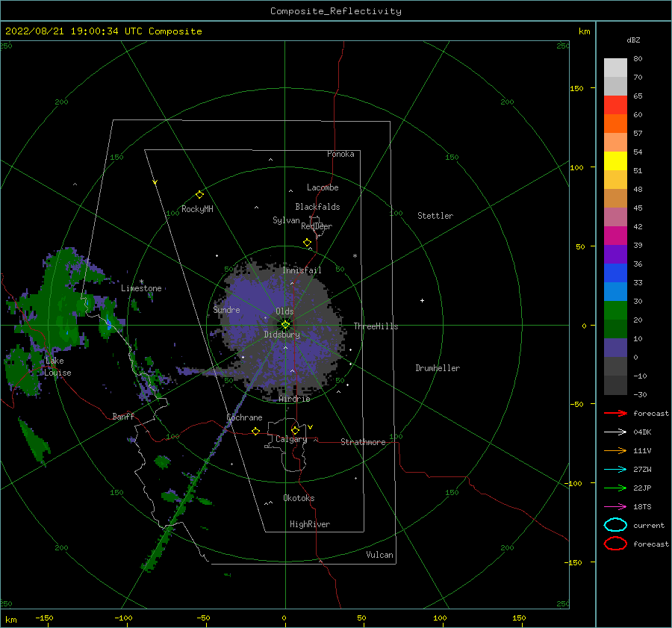The height and width of the screenshot is (628, 672).
Task: Click the Cochrane label
Action: [x=244, y=417]
